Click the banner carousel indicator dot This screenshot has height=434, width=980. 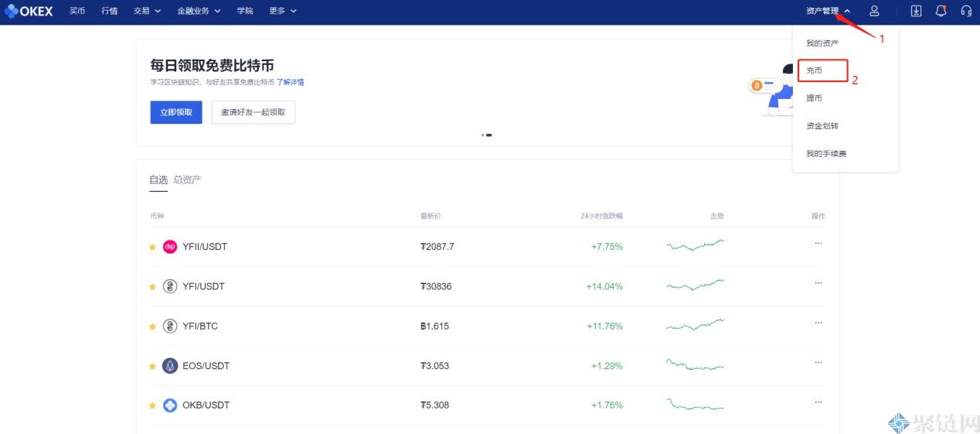tap(483, 135)
